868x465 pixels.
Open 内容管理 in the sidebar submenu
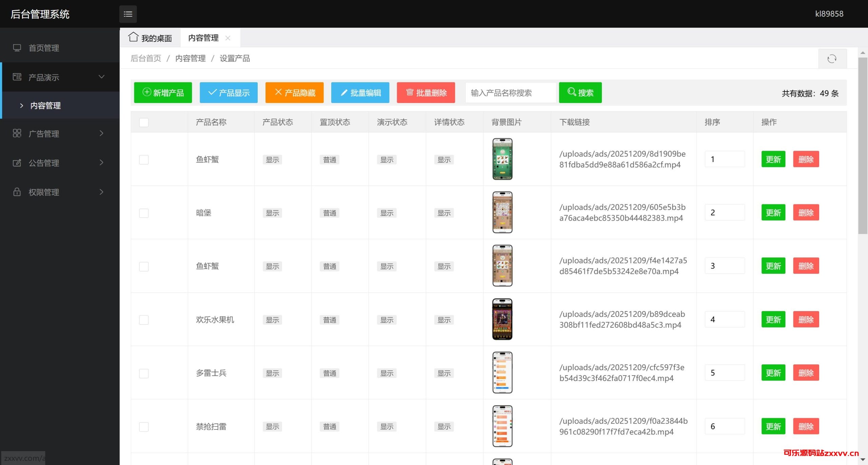(45, 105)
